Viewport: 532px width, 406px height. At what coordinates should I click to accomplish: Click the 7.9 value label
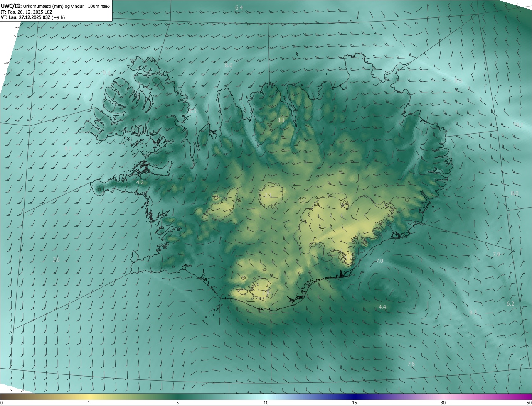[496, 254]
